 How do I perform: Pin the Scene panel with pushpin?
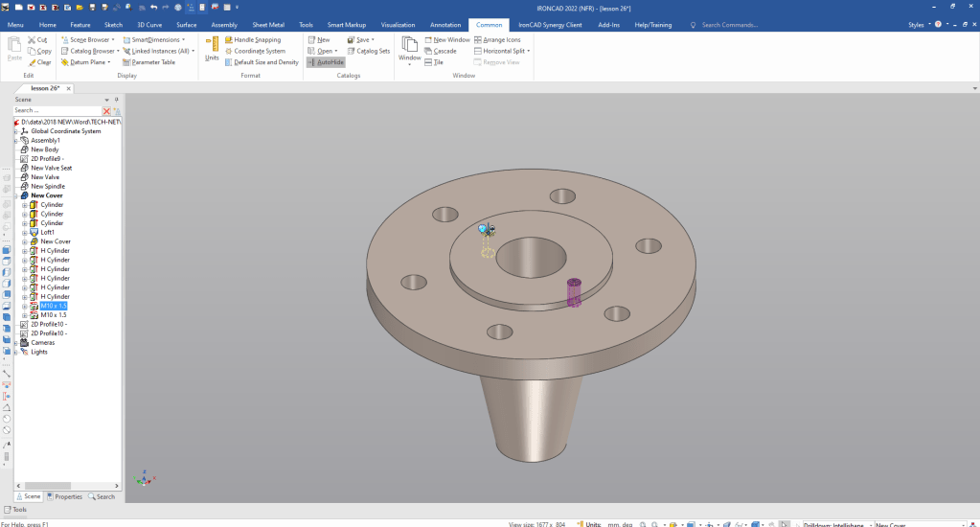[x=116, y=100]
